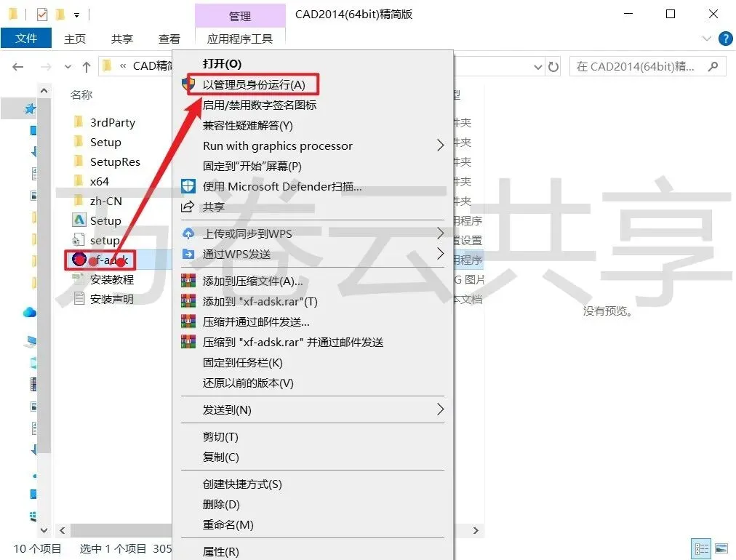Open quick access toolbar customize dropdown
736x560 pixels.
click(x=76, y=15)
